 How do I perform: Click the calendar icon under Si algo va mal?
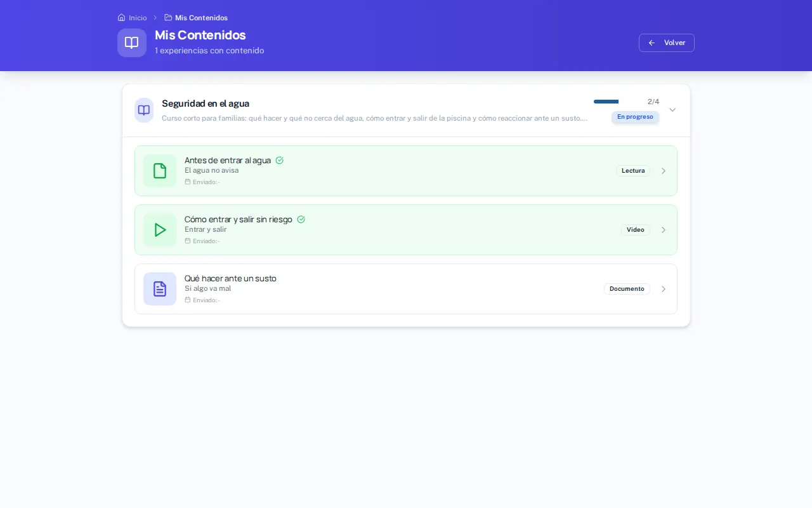pyautogui.click(x=188, y=300)
